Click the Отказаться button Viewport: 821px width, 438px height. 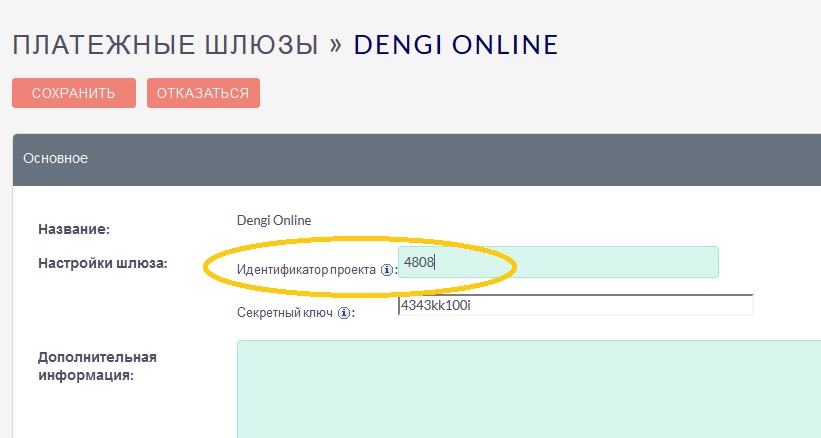click(203, 93)
